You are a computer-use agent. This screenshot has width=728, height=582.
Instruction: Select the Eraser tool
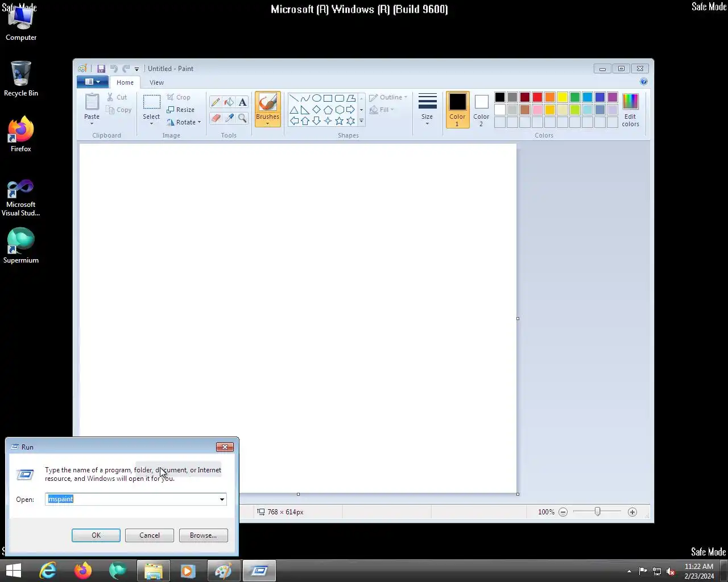pyautogui.click(x=216, y=118)
